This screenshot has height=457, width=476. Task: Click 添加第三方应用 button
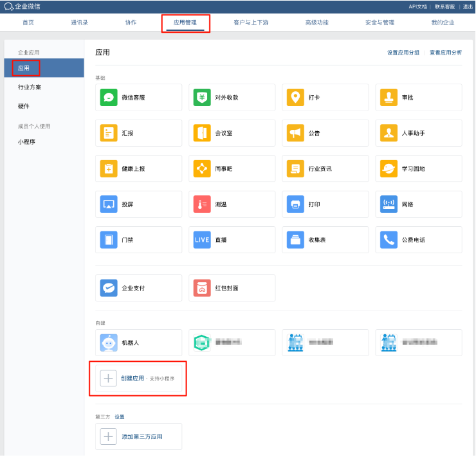pyautogui.click(x=142, y=436)
